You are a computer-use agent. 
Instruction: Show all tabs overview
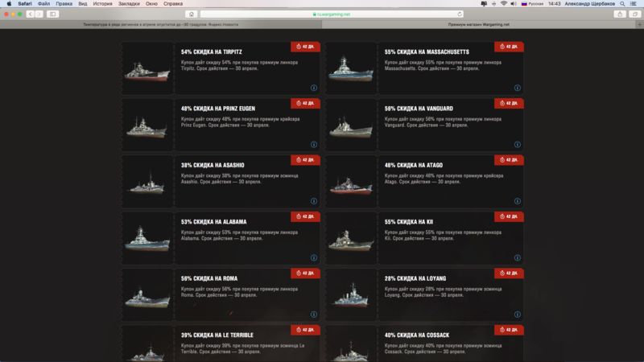(x=635, y=14)
